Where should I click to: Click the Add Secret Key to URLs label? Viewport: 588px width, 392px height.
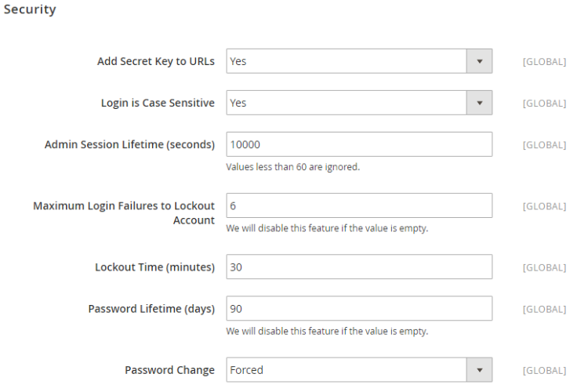156,61
